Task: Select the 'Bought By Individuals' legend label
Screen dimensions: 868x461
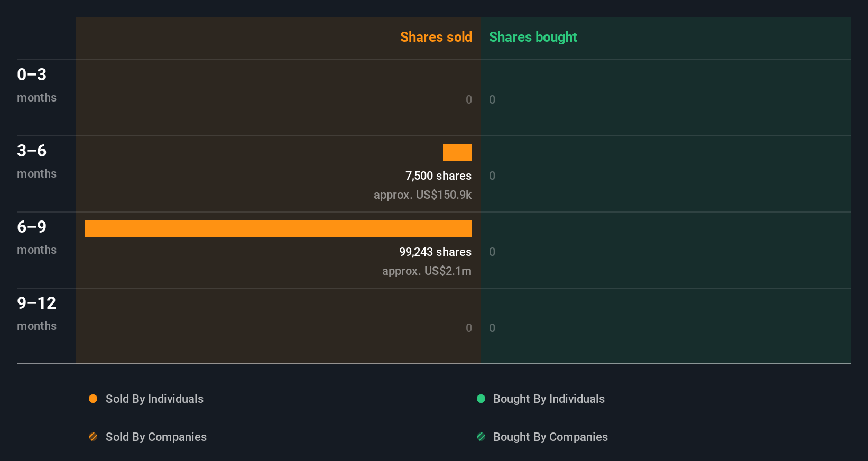Action: click(549, 399)
